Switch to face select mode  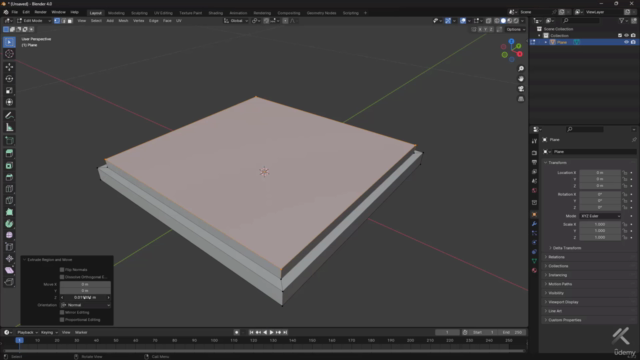70,21
